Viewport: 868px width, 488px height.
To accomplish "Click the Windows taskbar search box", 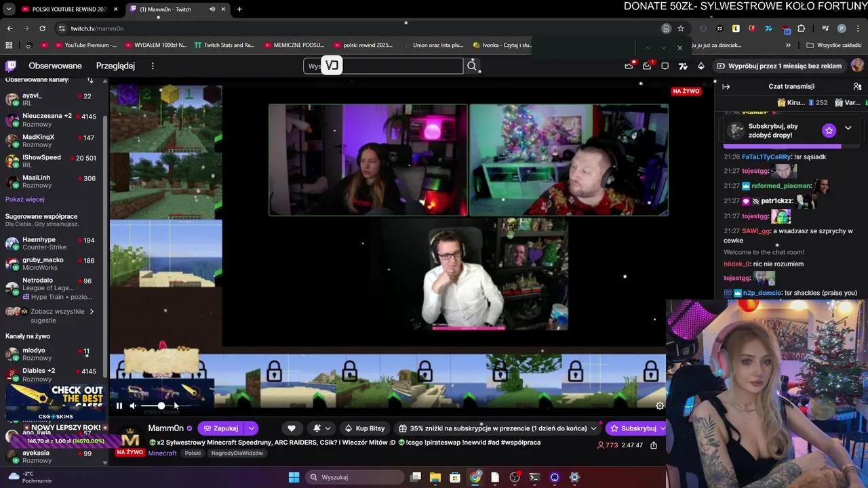I will coord(354,477).
